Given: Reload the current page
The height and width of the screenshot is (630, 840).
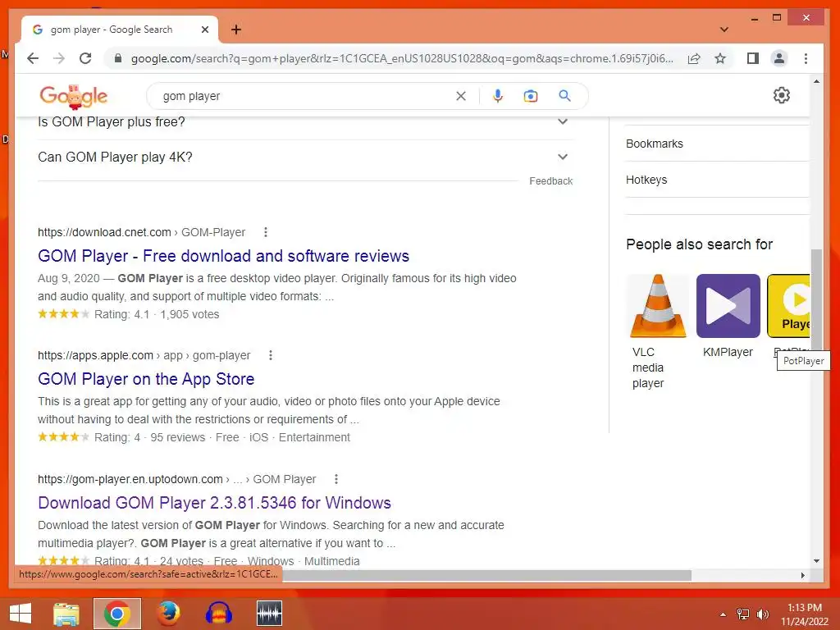Looking at the screenshot, I should point(85,58).
